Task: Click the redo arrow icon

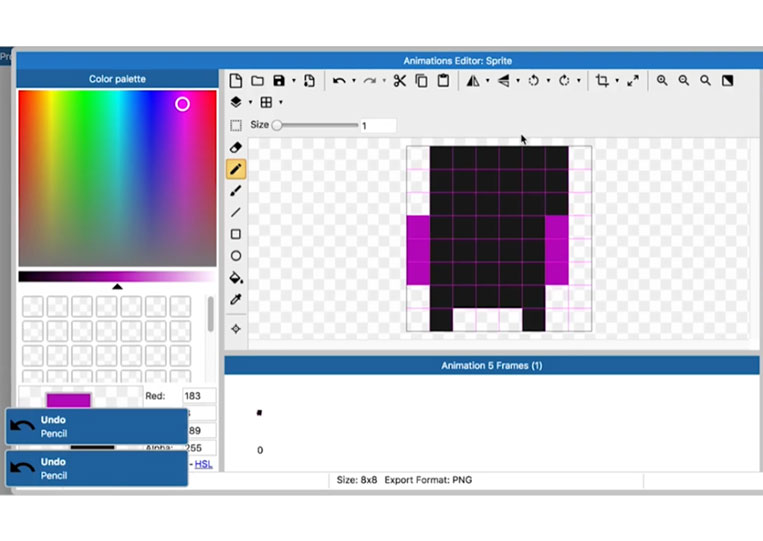Action: tap(370, 81)
